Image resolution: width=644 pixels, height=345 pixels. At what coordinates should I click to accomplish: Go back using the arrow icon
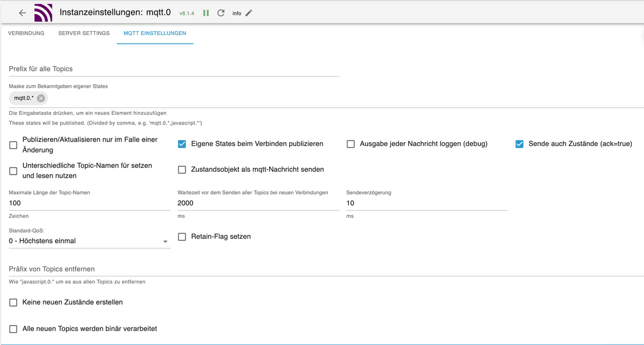coord(21,12)
